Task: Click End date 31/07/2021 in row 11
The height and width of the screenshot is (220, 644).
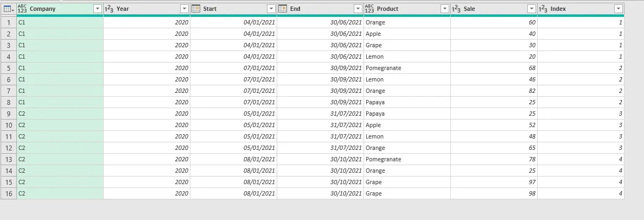Action: (x=320, y=136)
